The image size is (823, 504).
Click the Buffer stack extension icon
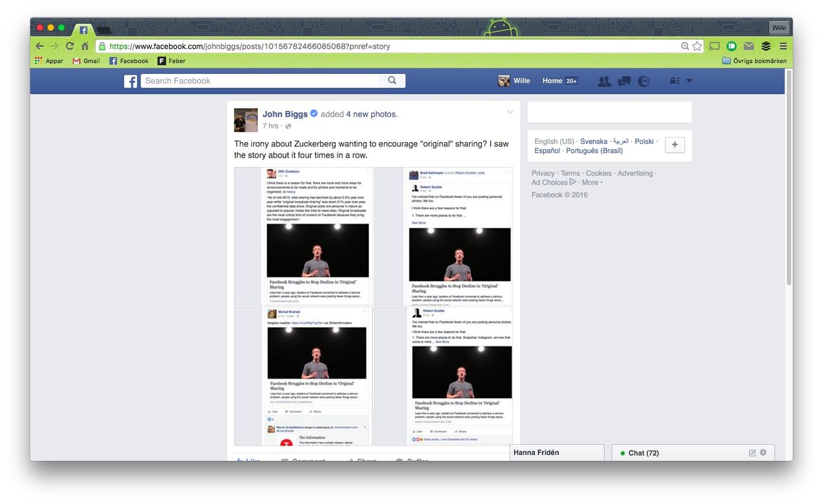(766, 46)
